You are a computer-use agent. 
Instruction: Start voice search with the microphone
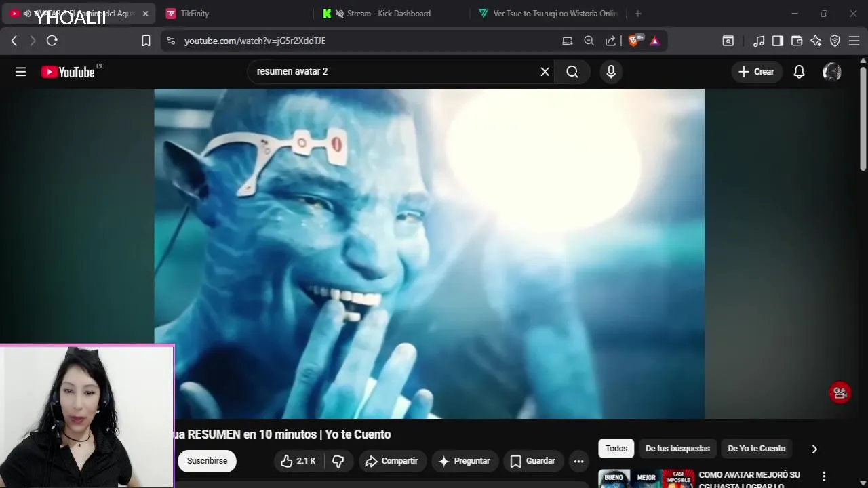611,72
